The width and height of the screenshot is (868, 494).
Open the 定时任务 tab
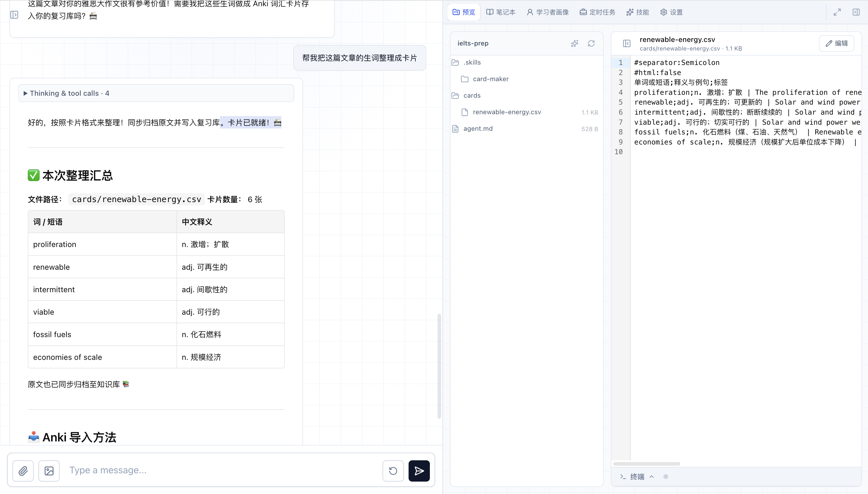click(597, 12)
